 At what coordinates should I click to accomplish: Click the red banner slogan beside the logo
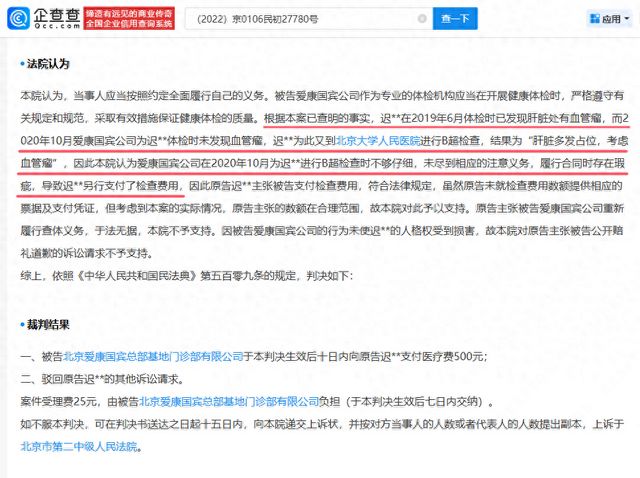[129, 18]
